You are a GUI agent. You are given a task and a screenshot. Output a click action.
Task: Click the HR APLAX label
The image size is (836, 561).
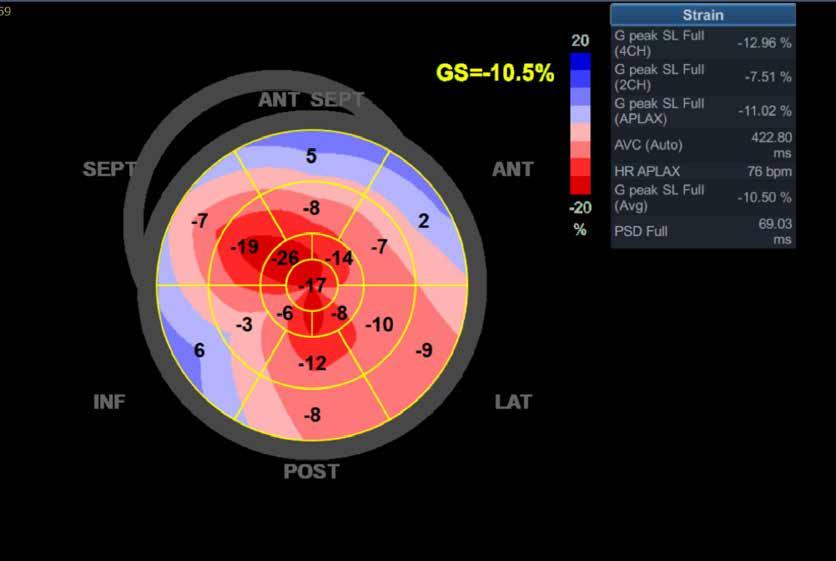click(x=647, y=171)
